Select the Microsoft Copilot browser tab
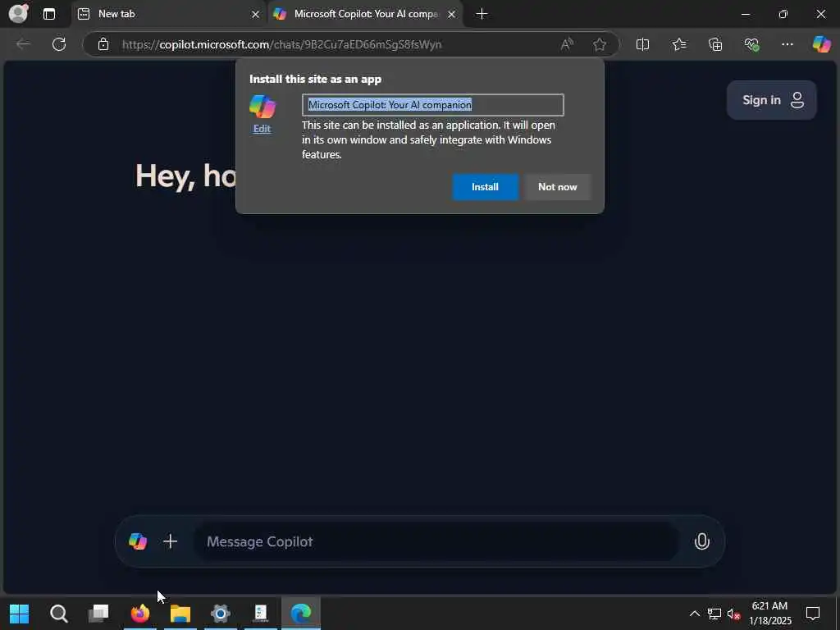 tap(365, 14)
